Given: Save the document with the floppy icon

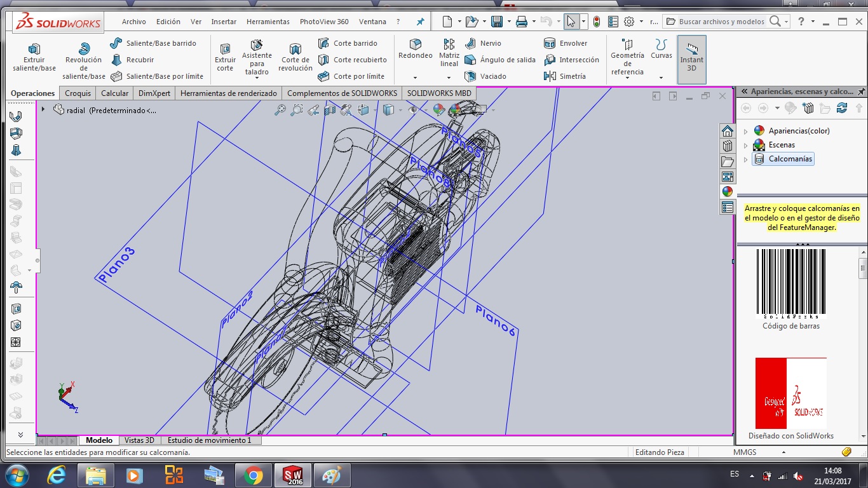Looking at the screenshot, I should pyautogui.click(x=497, y=22).
